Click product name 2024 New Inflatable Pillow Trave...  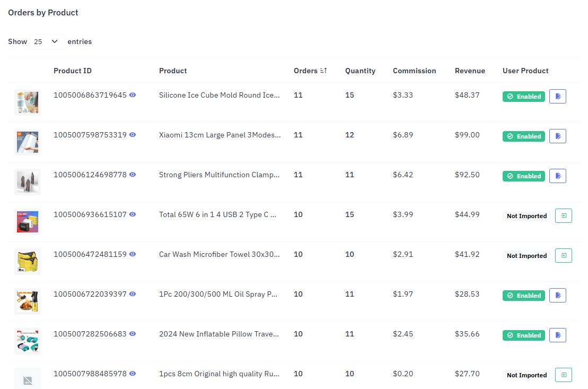(219, 334)
